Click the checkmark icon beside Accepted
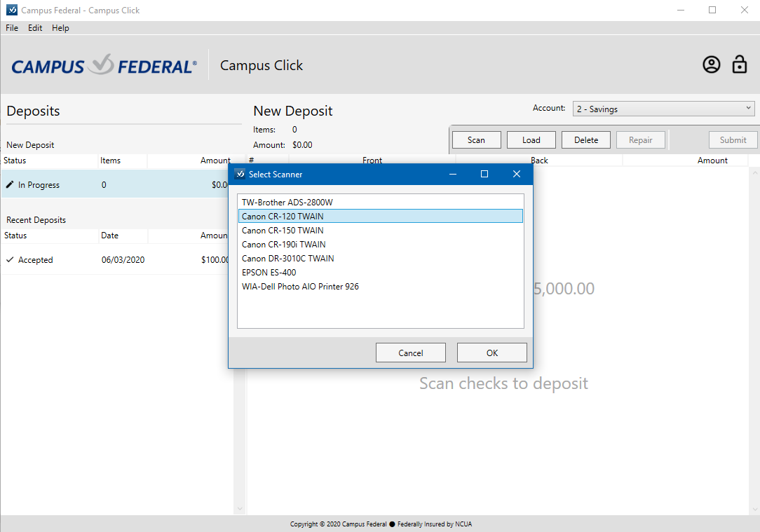 [10, 260]
